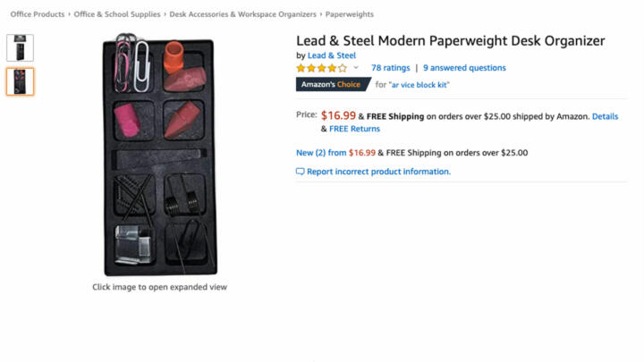Open the main product image expanded view
644x362 pixels.
(x=160, y=155)
